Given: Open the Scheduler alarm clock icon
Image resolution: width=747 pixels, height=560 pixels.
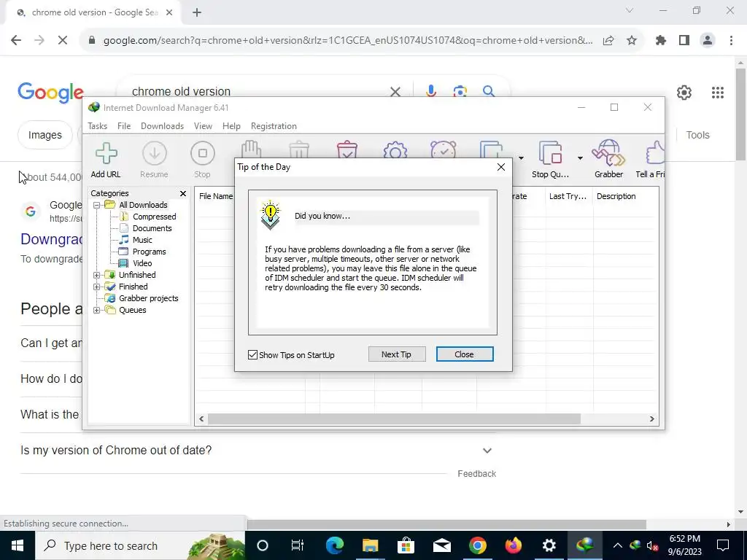Looking at the screenshot, I should [x=443, y=149].
